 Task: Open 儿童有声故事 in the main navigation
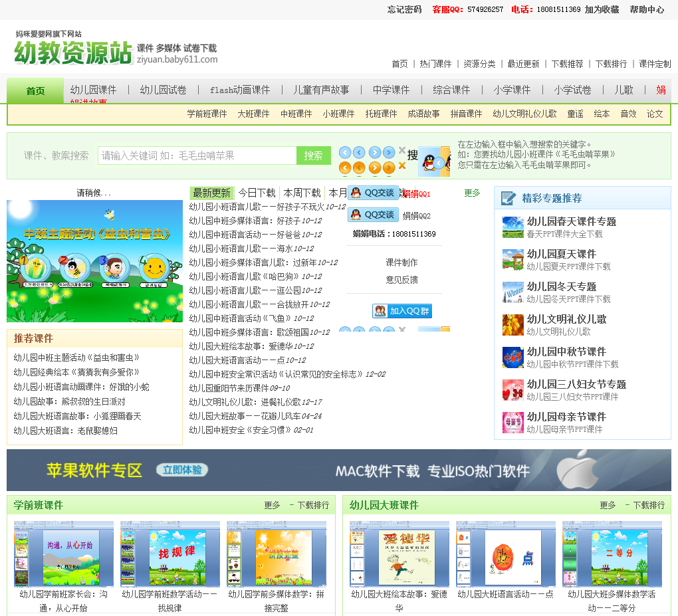point(321,90)
